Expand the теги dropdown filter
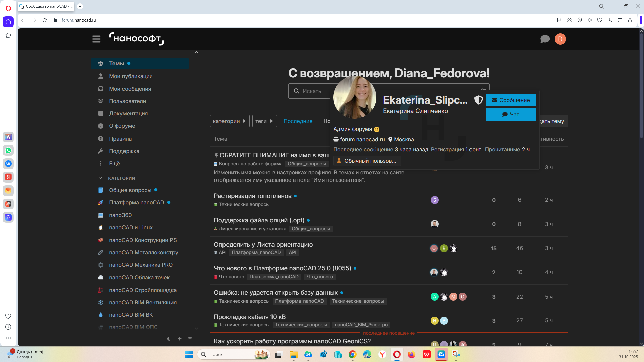Screen dimensions: 644x362 tap(264, 121)
